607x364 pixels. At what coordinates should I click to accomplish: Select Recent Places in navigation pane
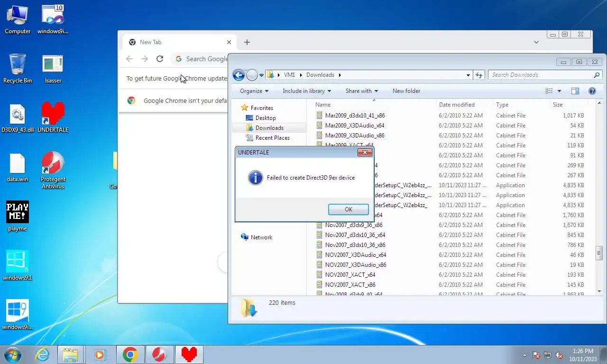(272, 138)
